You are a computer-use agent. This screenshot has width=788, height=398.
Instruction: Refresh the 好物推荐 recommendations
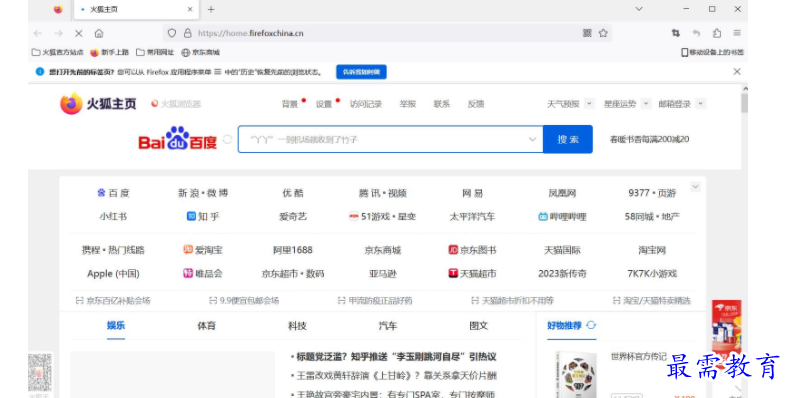pyautogui.click(x=592, y=325)
